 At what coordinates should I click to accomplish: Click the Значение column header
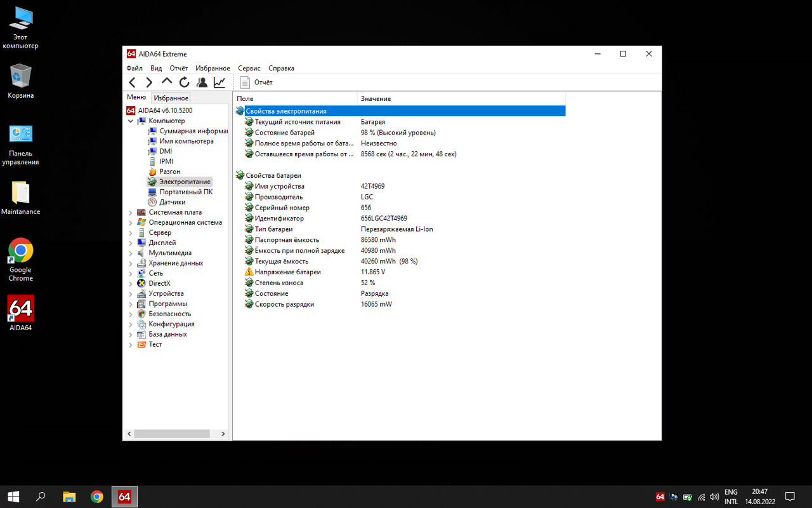coord(461,98)
